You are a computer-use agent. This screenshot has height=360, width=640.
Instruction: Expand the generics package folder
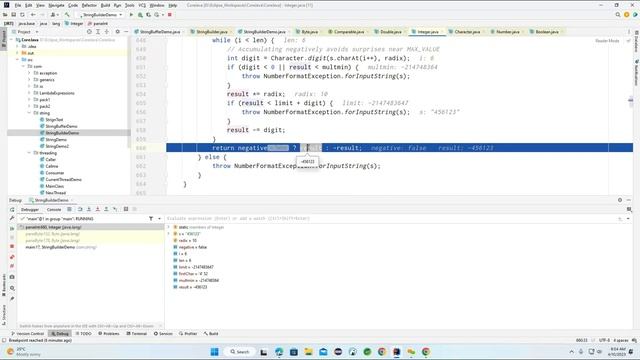click(29, 80)
